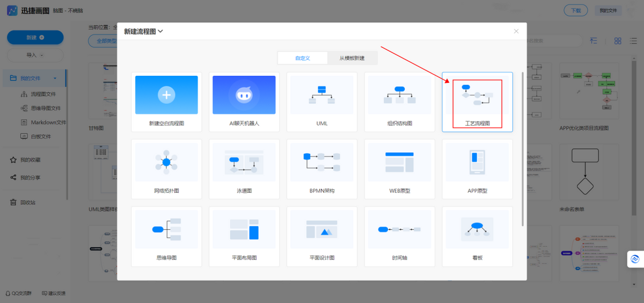
Task: Pick the 工艺流程图 template card
Action: (478, 102)
